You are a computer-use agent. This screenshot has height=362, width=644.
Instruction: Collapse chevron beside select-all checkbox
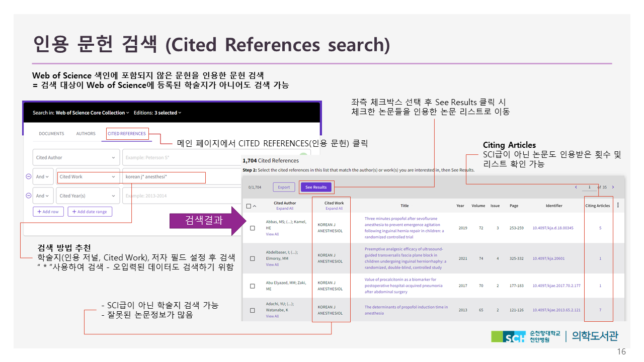[254, 206]
